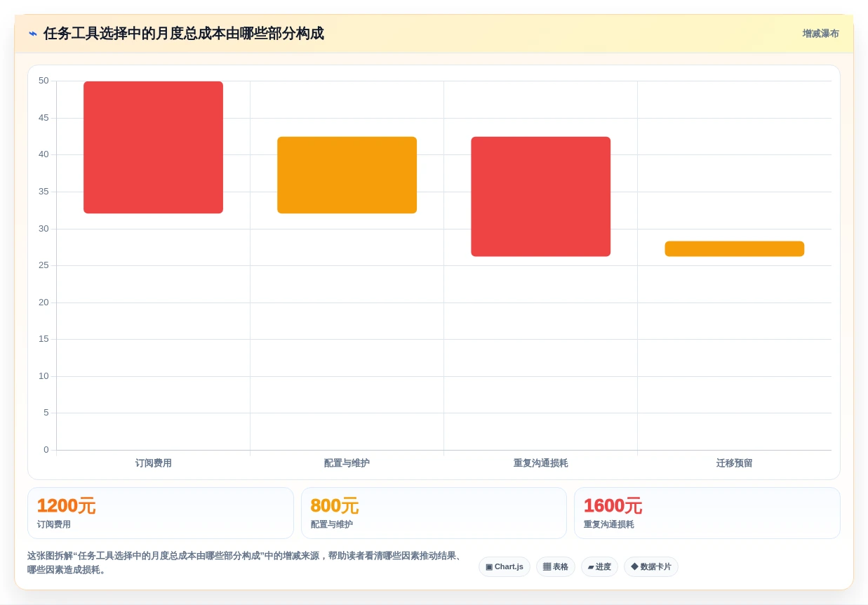Click the red 重复沟通损耗 bar
The image size is (868, 605).
click(x=540, y=197)
